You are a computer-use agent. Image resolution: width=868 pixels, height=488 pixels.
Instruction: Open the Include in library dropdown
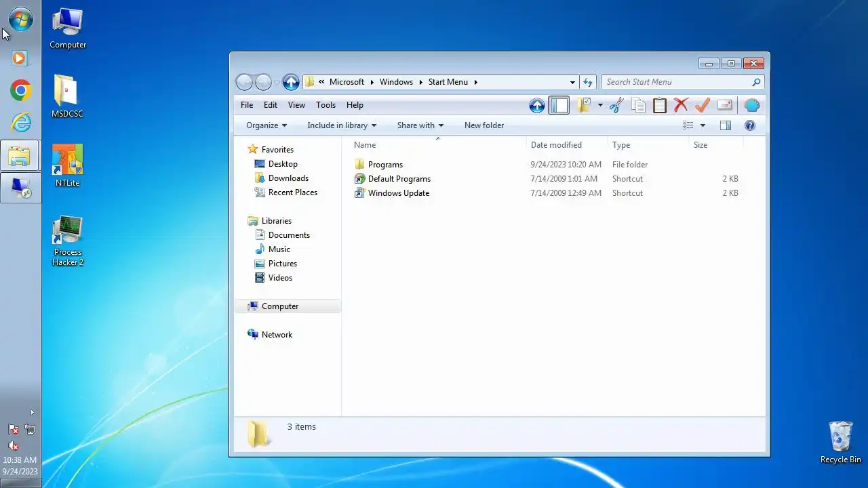pos(342,125)
